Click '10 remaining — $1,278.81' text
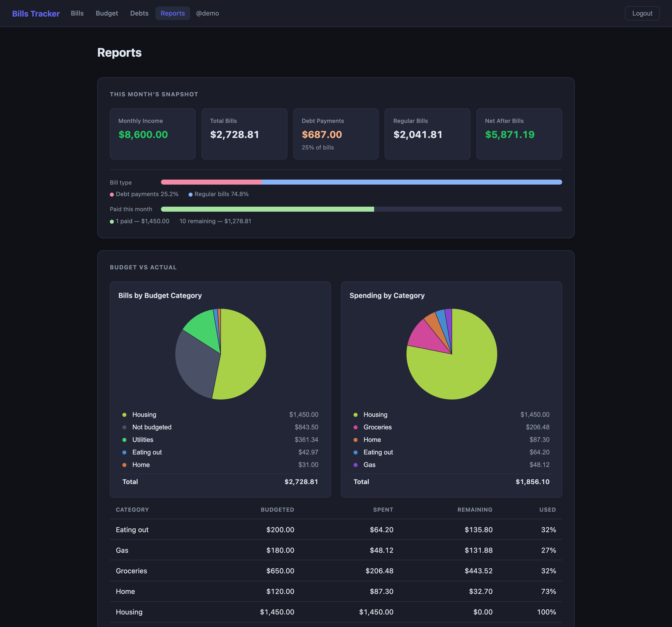This screenshot has width=672, height=627. 215,221
